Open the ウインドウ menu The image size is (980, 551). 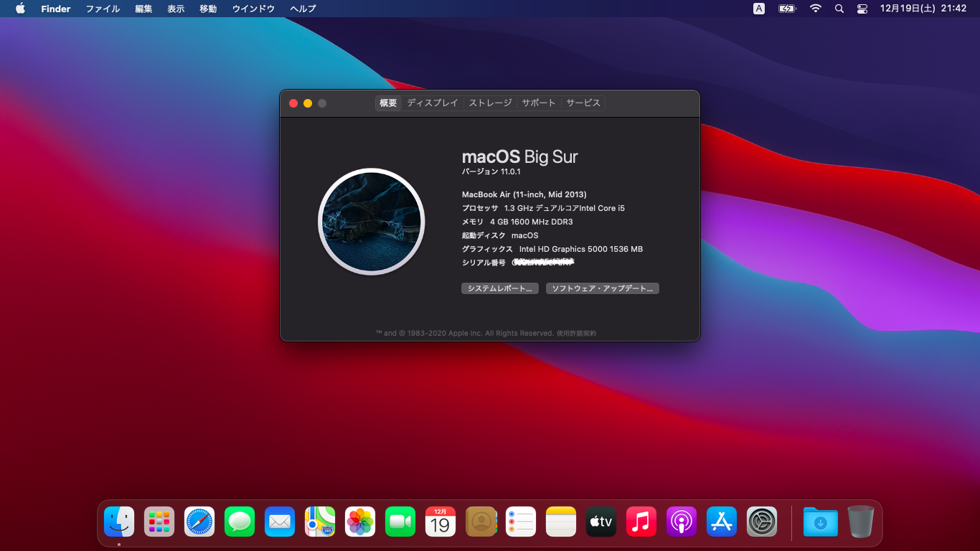coord(253,9)
